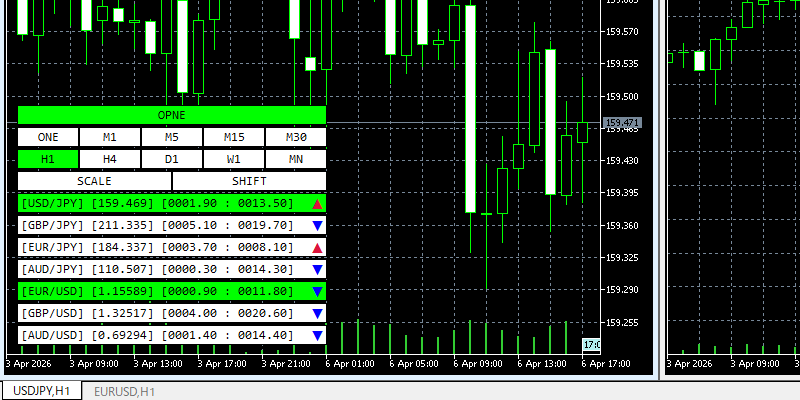Viewport: 800px width, 400px height.
Task: Click the blue down arrow on AUD/USD row
Action: (x=317, y=336)
